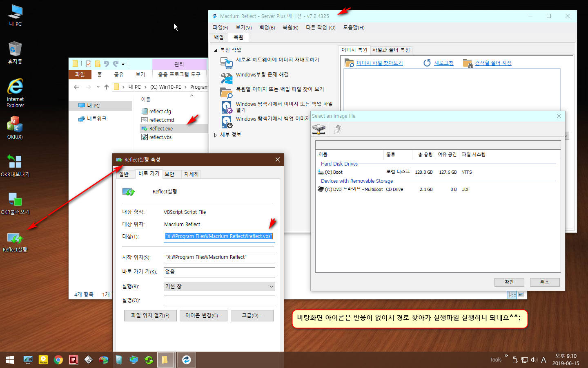Open Explorer 파일 ribbon tab

[80, 74]
